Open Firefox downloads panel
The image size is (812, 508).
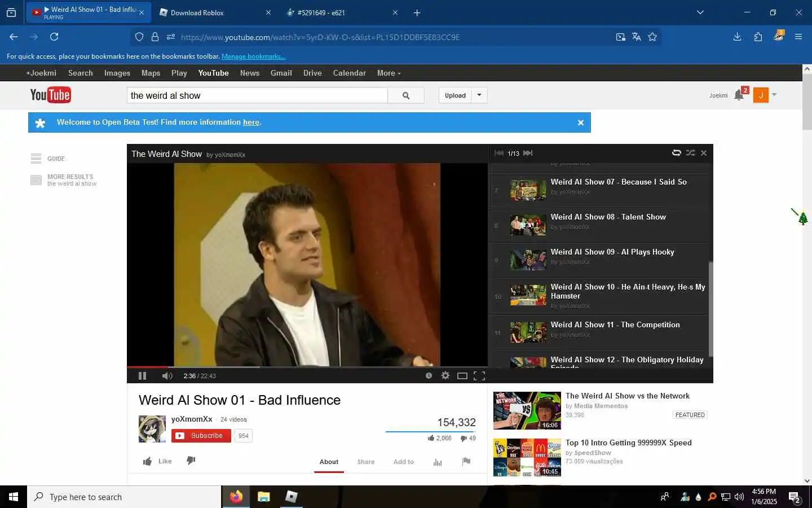pyautogui.click(x=737, y=37)
